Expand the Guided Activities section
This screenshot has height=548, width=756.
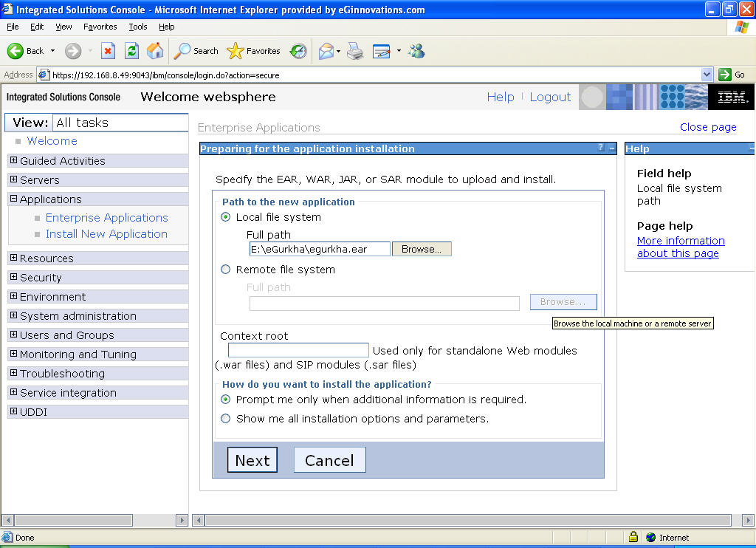[13, 160]
